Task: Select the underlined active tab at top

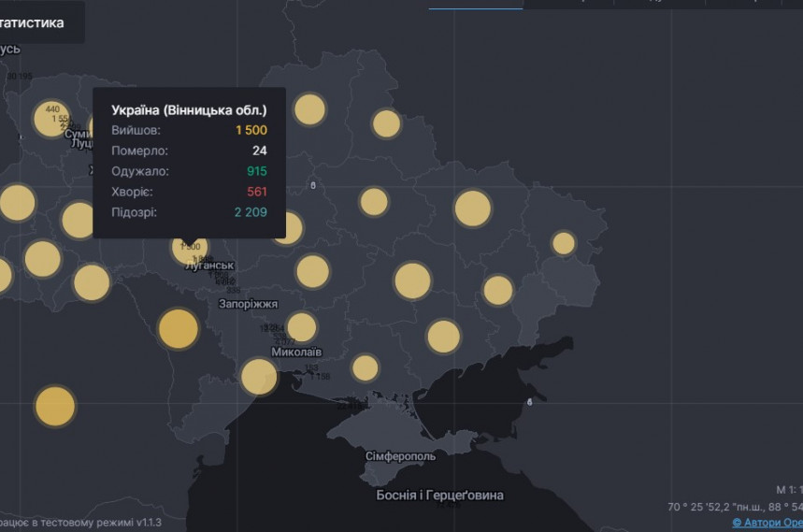Action: 475,5
